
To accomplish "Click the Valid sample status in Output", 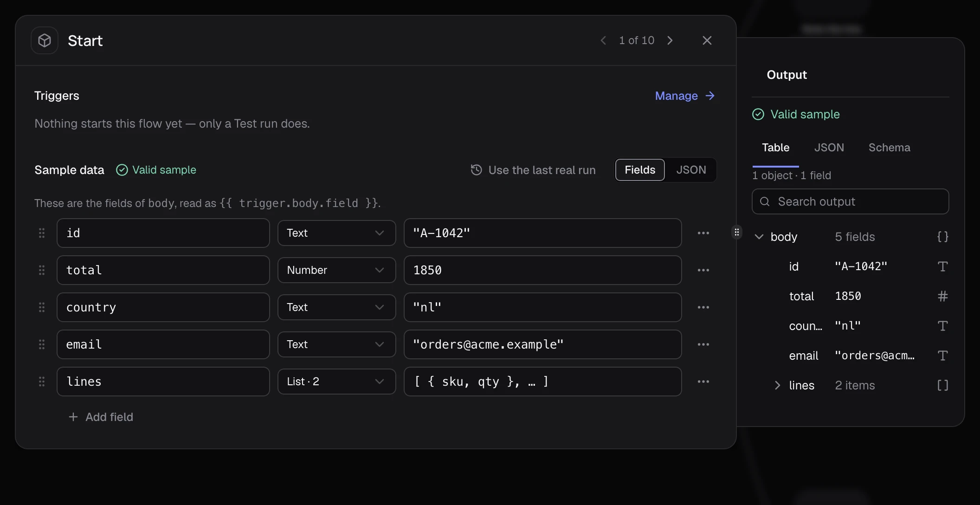I will click(x=796, y=114).
